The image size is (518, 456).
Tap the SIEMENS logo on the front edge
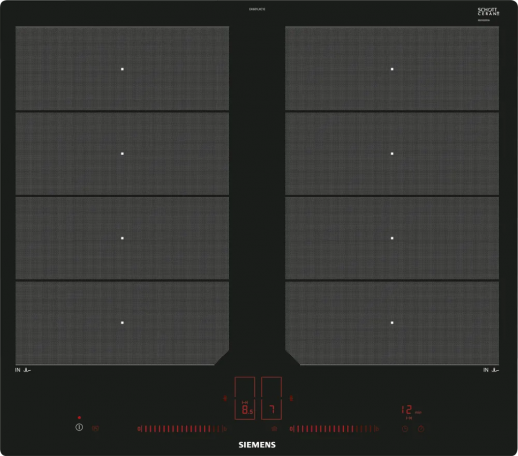pos(257,445)
